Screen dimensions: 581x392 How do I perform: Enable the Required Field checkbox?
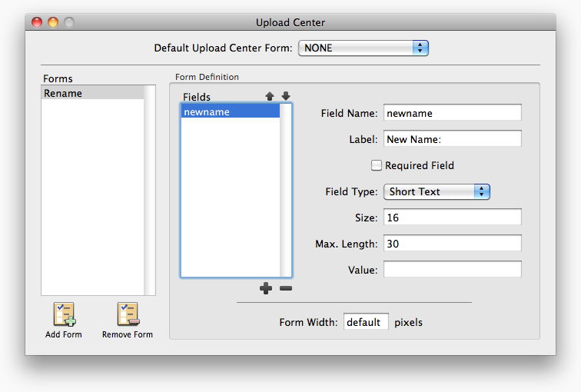tap(377, 165)
